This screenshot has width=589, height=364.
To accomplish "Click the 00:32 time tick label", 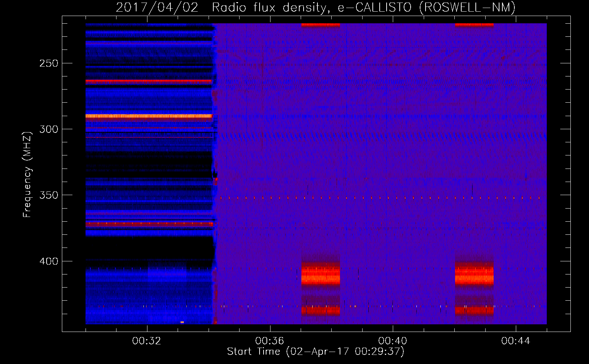I will point(147,341).
